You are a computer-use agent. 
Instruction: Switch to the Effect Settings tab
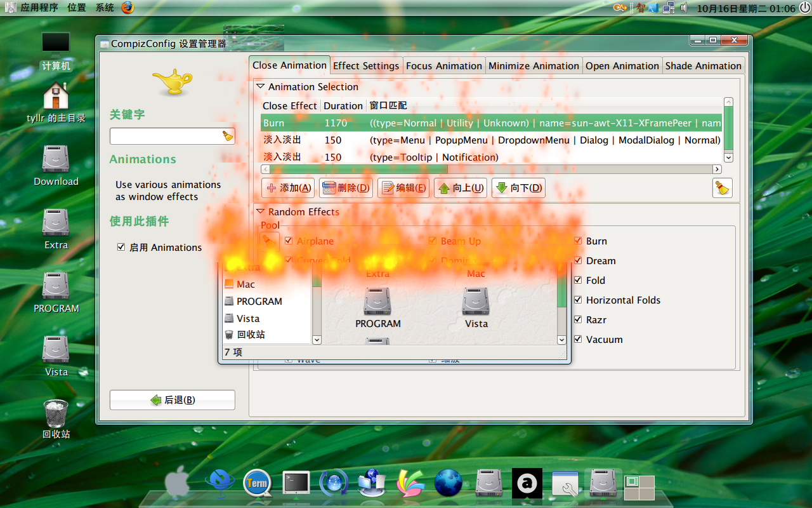(x=366, y=65)
